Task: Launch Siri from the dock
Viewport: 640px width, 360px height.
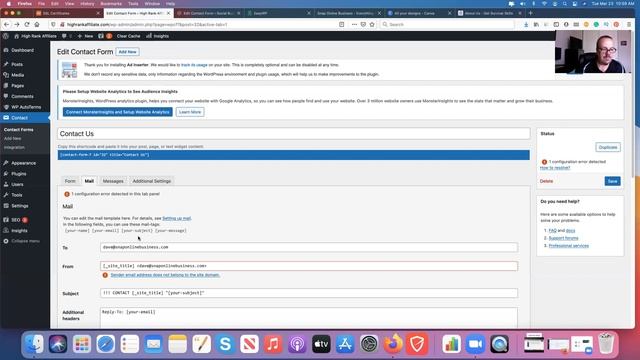Action: pos(58,344)
